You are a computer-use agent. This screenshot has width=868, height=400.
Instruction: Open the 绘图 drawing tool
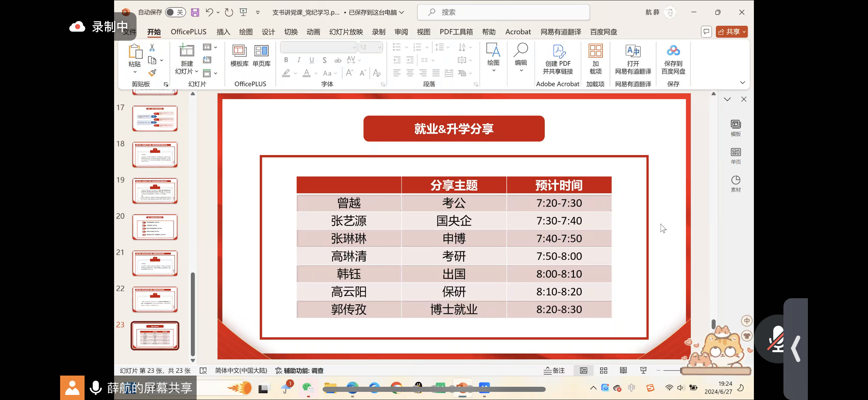coord(493,56)
